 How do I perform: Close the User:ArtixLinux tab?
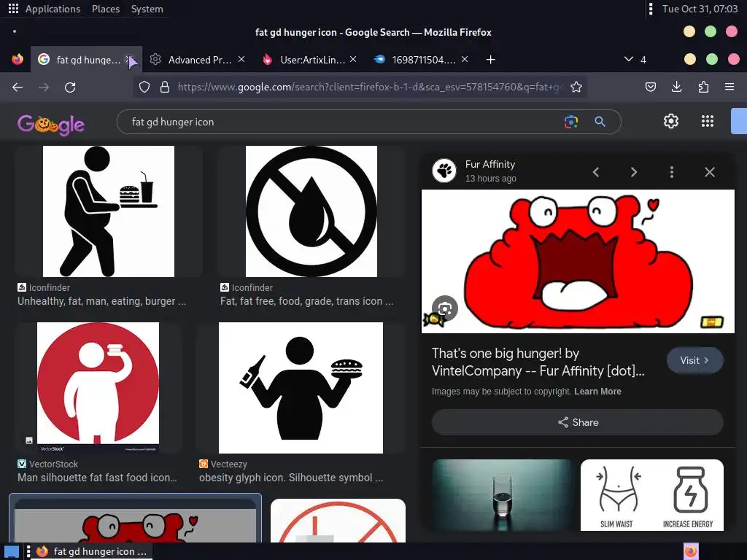(x=353, y=59)
